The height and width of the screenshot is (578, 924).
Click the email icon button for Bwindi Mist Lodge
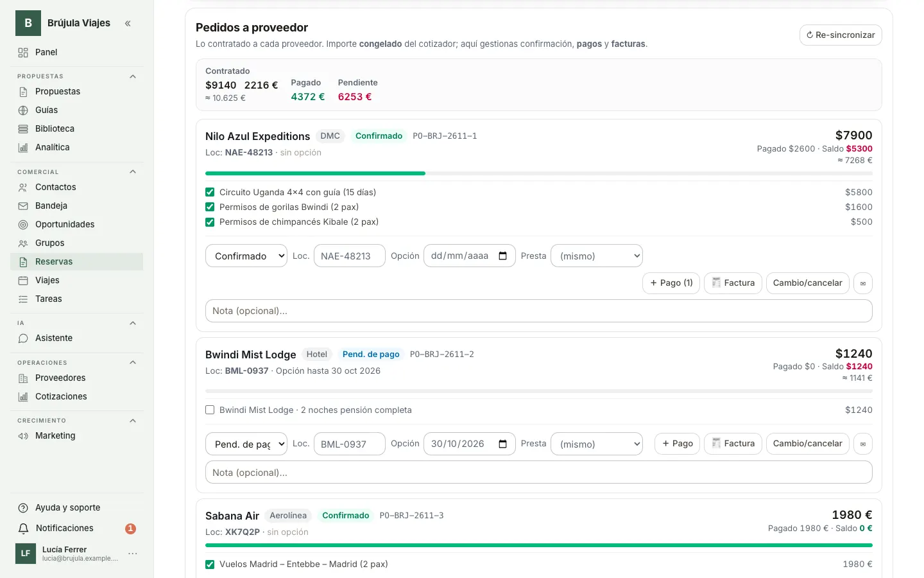click(863, 444)
